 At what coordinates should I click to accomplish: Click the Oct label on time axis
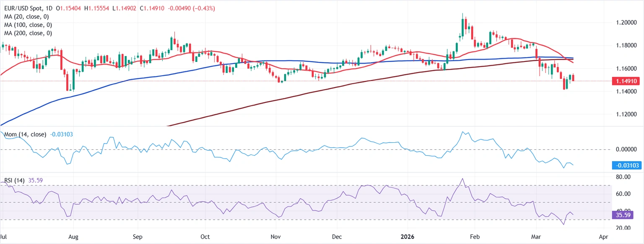pos(205,237)
